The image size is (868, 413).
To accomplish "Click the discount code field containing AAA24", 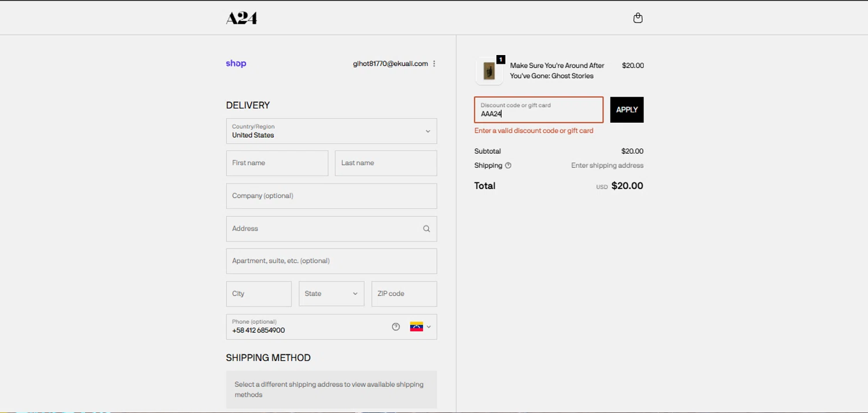I will [539, 109].
